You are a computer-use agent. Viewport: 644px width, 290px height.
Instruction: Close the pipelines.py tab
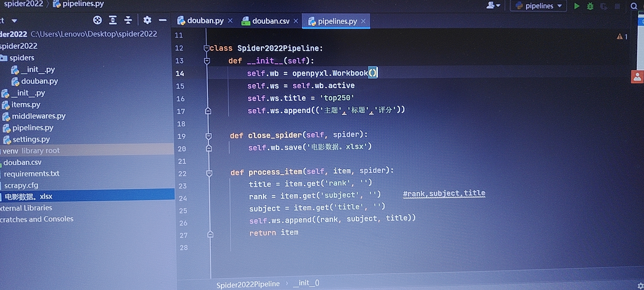363,21
